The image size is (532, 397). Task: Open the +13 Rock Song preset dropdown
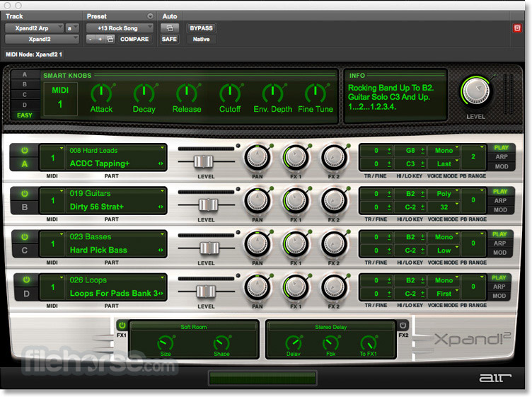click(120, 28)
